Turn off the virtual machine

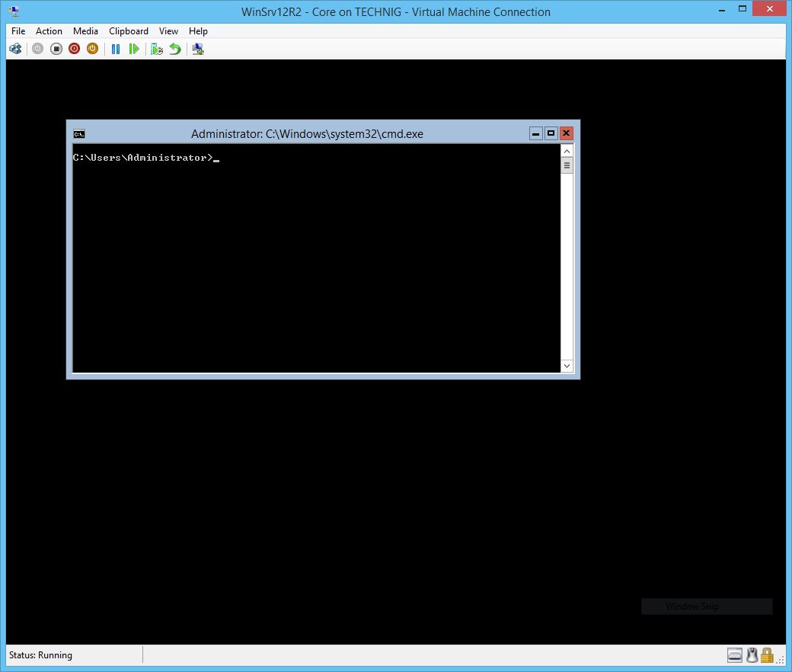(x=54, y=48)
